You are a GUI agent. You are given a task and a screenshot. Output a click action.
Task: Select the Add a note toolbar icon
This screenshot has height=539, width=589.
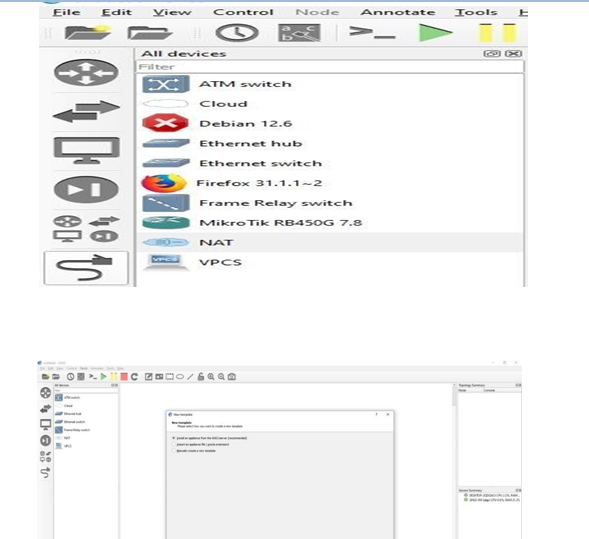coord(148,376)
